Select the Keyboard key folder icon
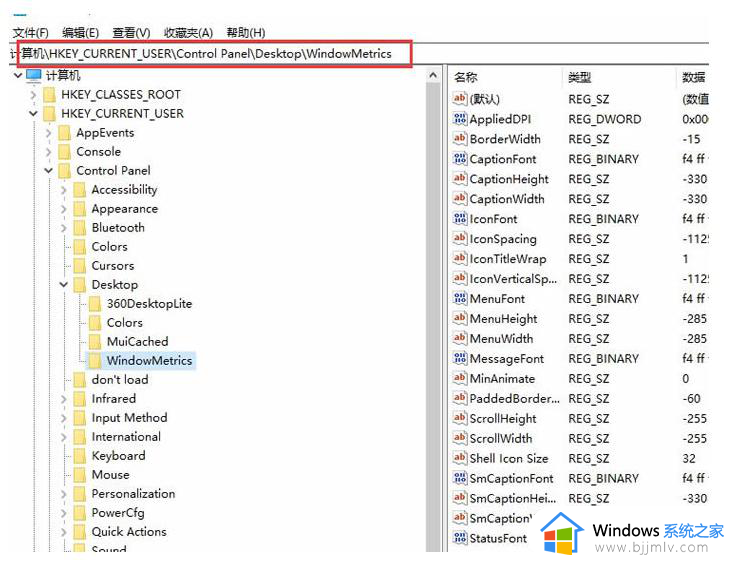Viewport: 729px width, 561px height. 80,456
